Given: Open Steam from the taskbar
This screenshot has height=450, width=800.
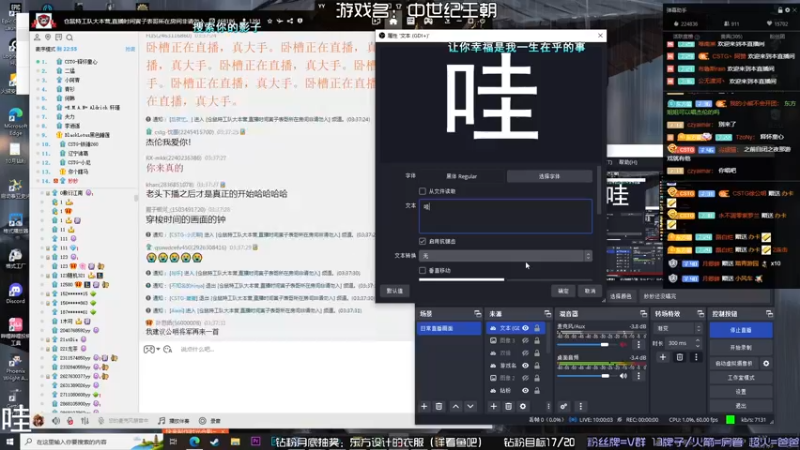Looking at the screenshot, I should coord(215,441).
